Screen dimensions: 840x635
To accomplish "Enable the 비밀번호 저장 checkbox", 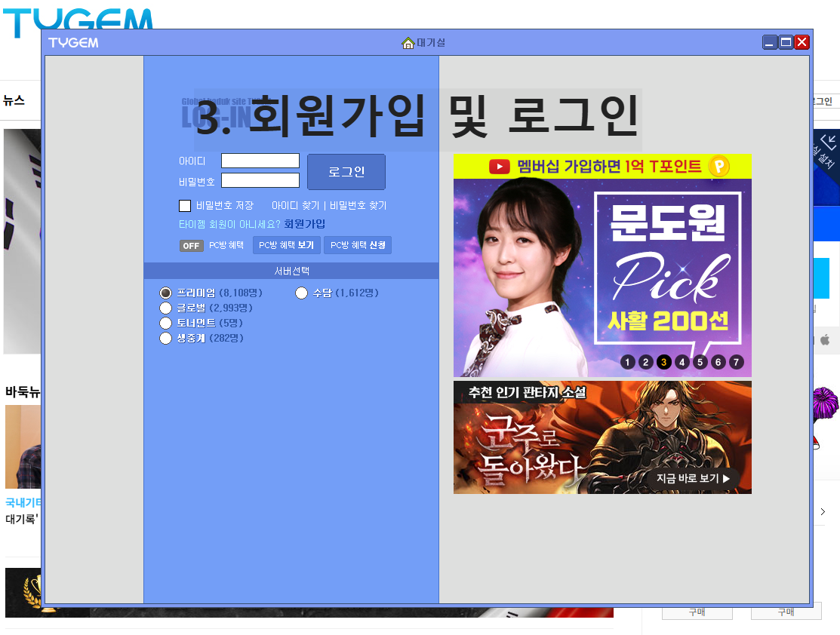I will coord(185,206).
